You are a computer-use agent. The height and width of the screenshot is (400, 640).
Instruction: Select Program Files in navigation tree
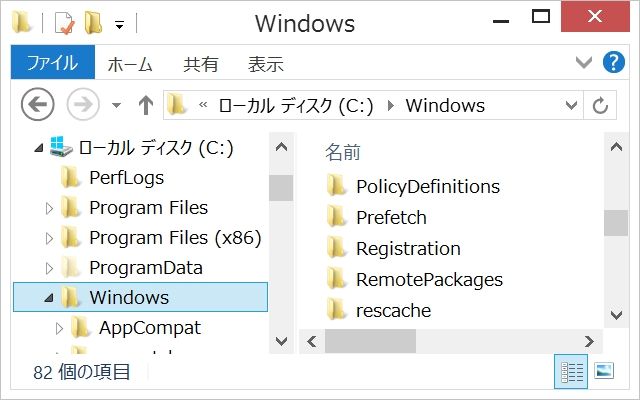point(149,208)
